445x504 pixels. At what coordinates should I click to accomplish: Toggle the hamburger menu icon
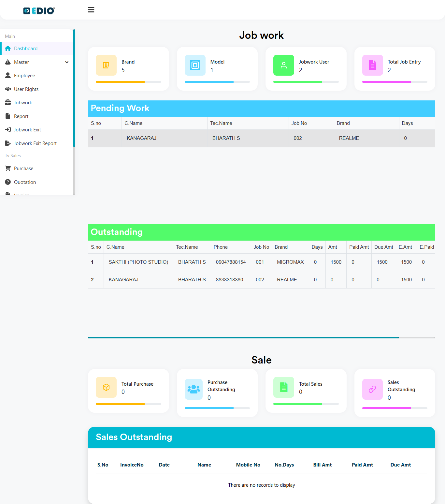click(x=91, y=10)
